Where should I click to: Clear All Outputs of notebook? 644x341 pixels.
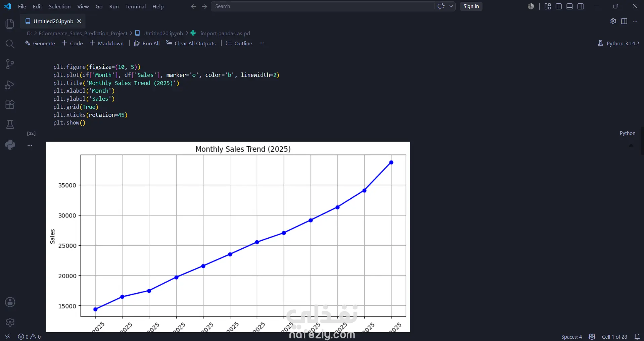click(191, 43)
